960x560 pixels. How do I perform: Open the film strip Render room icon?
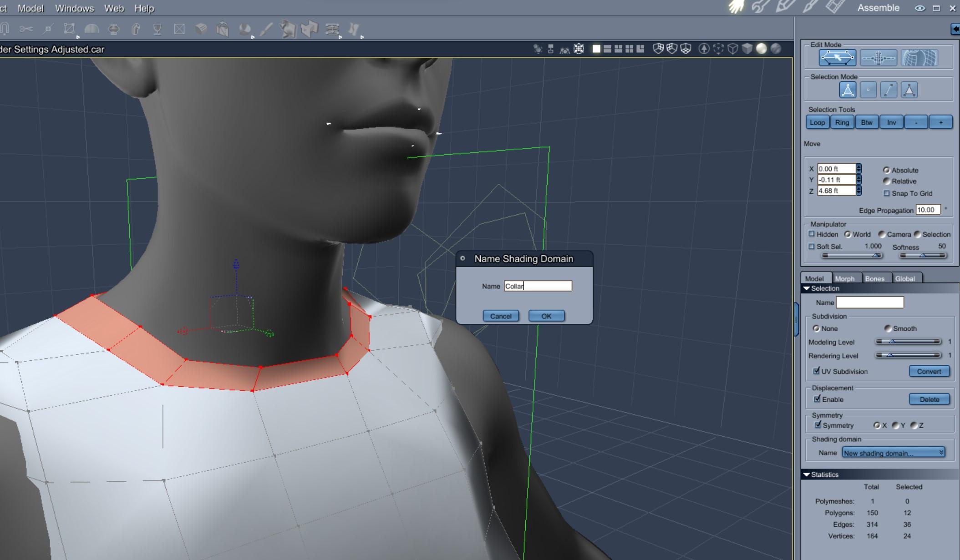click(835, 7)
